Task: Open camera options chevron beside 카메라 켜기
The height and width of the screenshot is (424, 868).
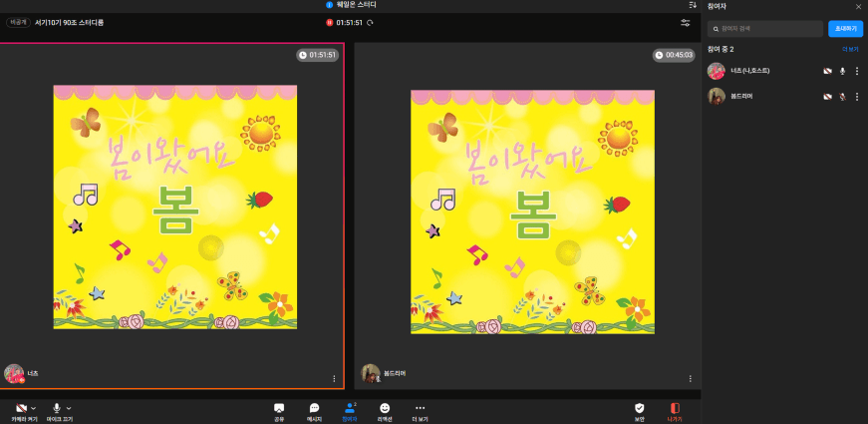Action: click(34, 408)
